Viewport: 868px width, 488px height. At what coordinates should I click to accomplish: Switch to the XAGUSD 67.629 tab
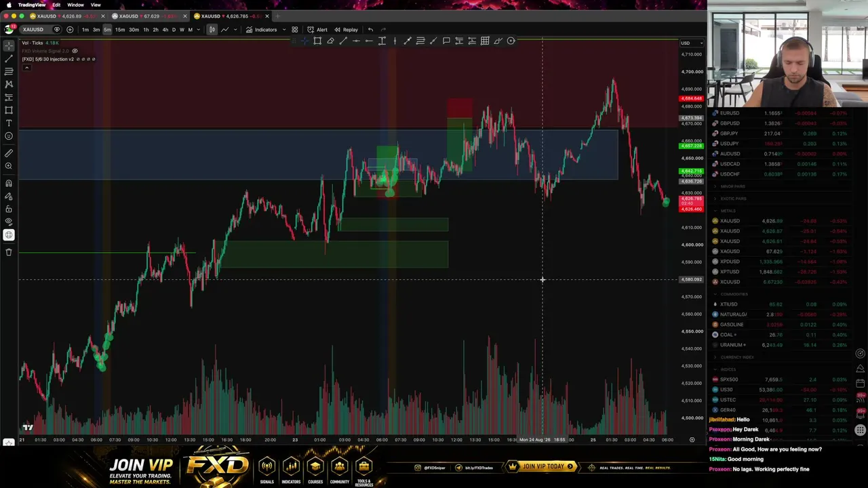(x=148, y=16)
